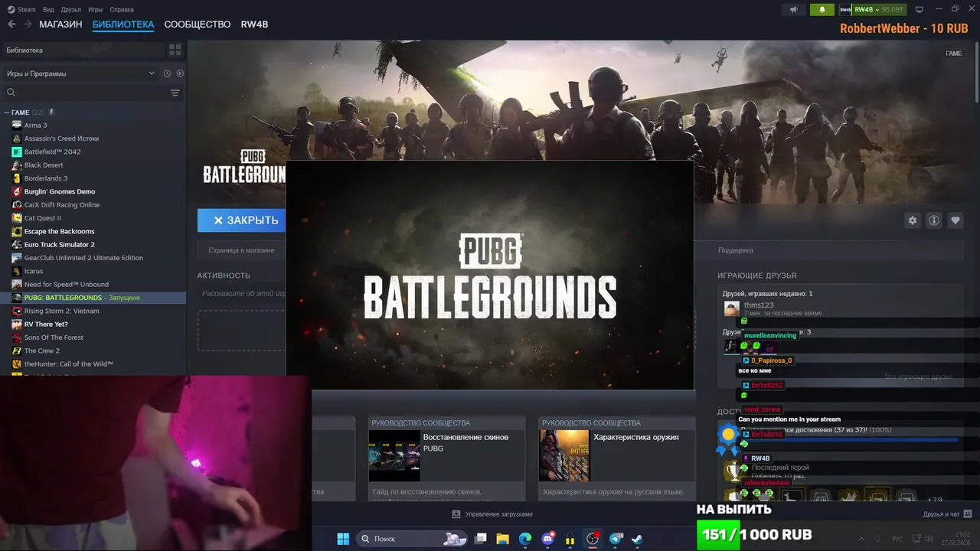Open Task View taskbar icon
Image resolution: width=980 pixels, height=551 pixels.
pos(481,539)
